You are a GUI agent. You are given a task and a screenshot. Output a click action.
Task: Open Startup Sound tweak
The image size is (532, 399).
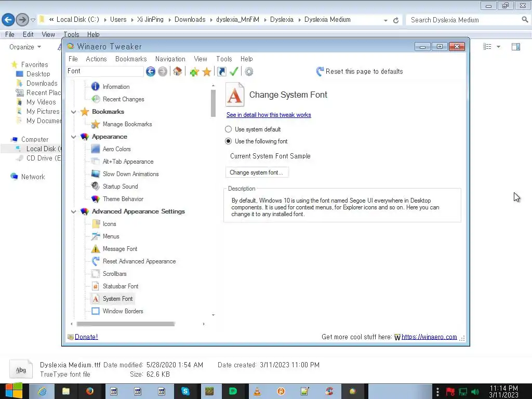coord(120,187)
